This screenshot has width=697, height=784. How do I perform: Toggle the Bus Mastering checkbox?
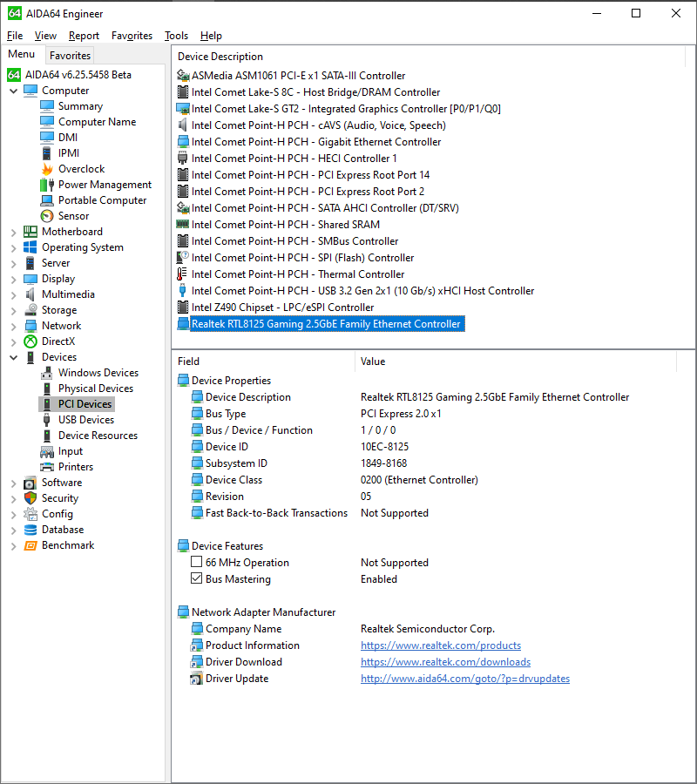197,578
